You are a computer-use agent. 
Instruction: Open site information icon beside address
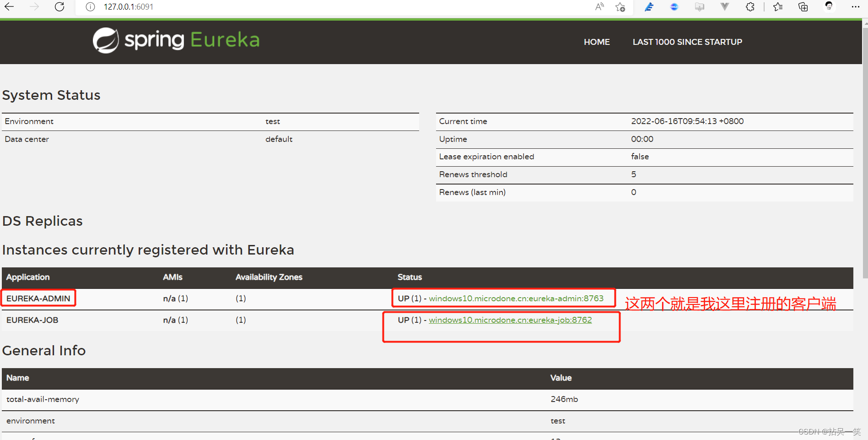[90, 7]
